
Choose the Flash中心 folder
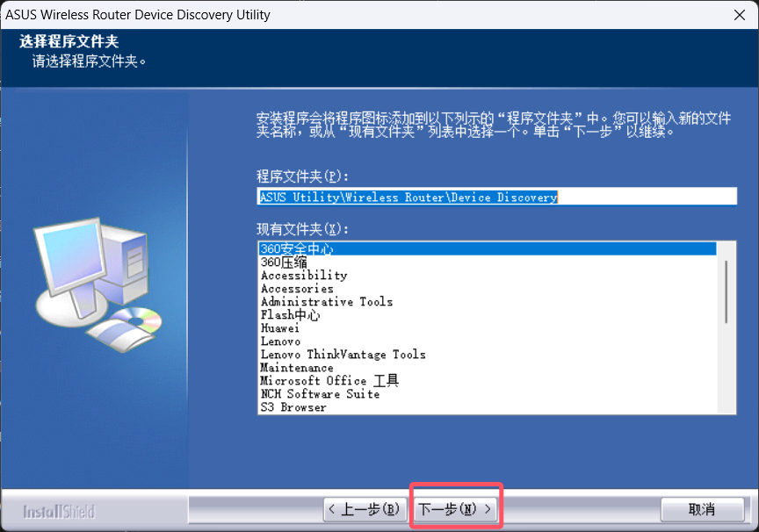(x=290, y=315)
